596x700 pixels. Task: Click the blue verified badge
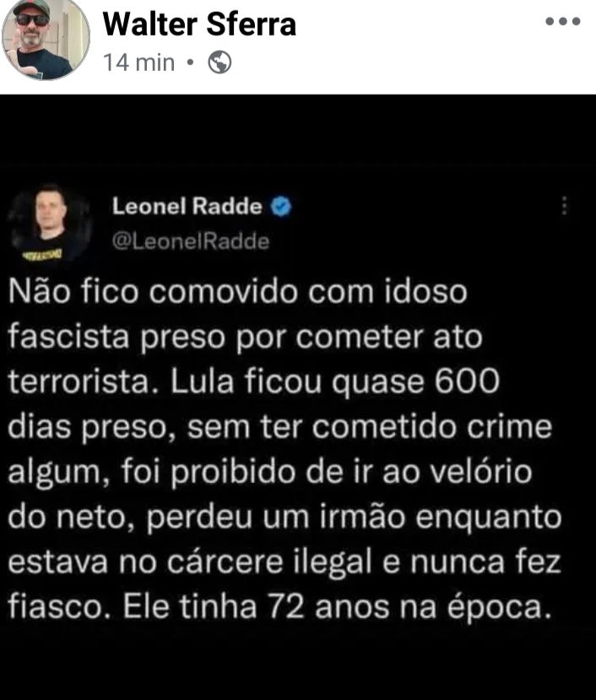coord(281,206)
